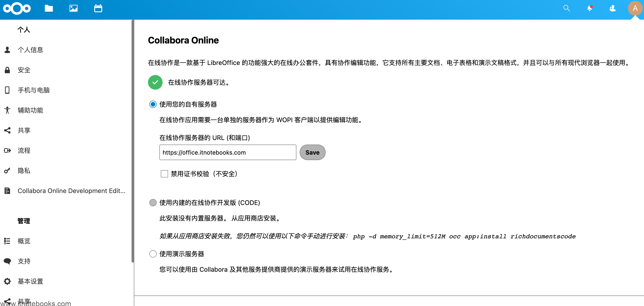This screenshot has height=306, width=644.
Task: Select 使用演示服务器 radio option
Action: (153, 254)
